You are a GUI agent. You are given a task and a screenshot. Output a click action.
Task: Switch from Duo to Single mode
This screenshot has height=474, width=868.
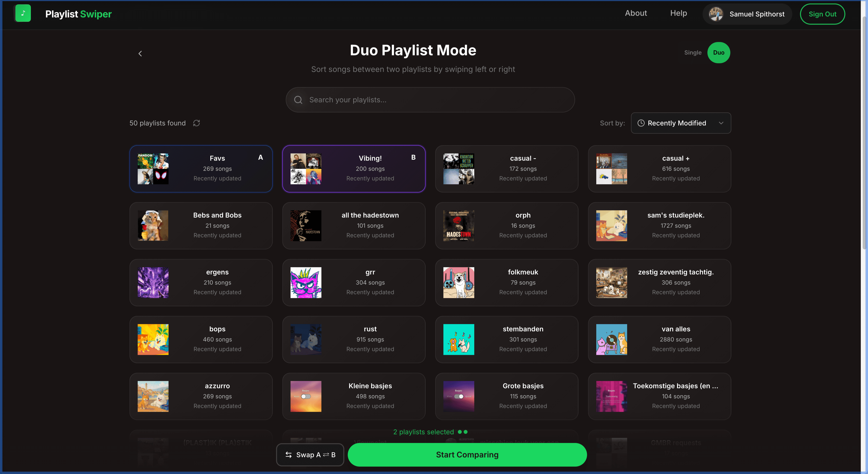693,53
